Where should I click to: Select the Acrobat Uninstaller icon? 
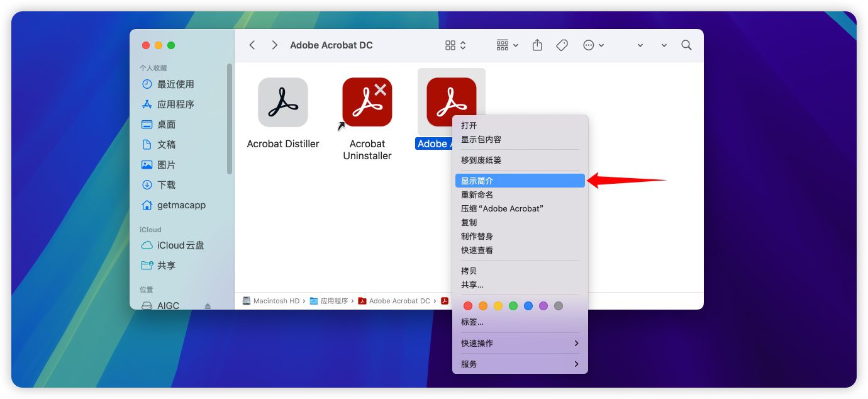coord(367,102)
